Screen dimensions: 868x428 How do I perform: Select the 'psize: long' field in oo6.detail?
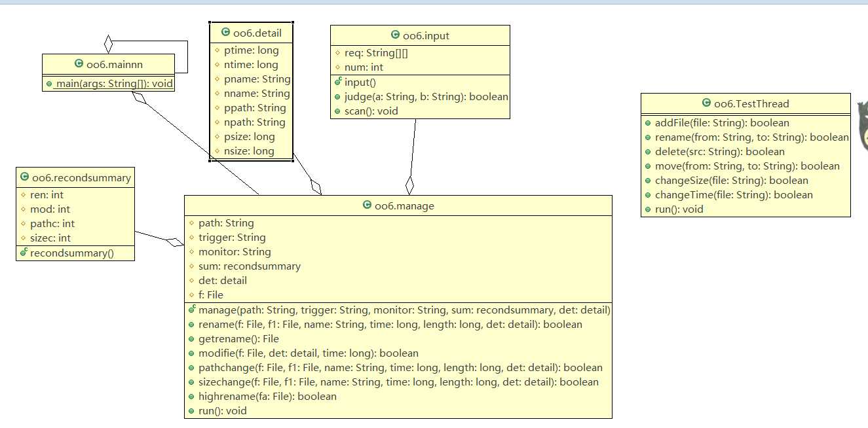250,137
